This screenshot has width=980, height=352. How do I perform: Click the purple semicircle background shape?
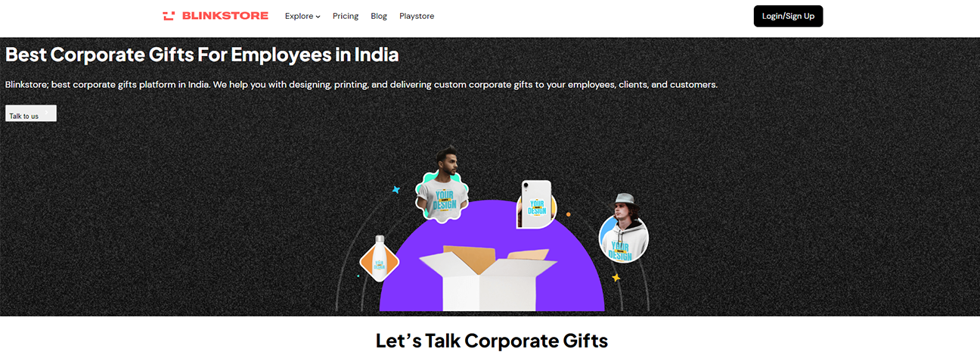pos(492,257)
